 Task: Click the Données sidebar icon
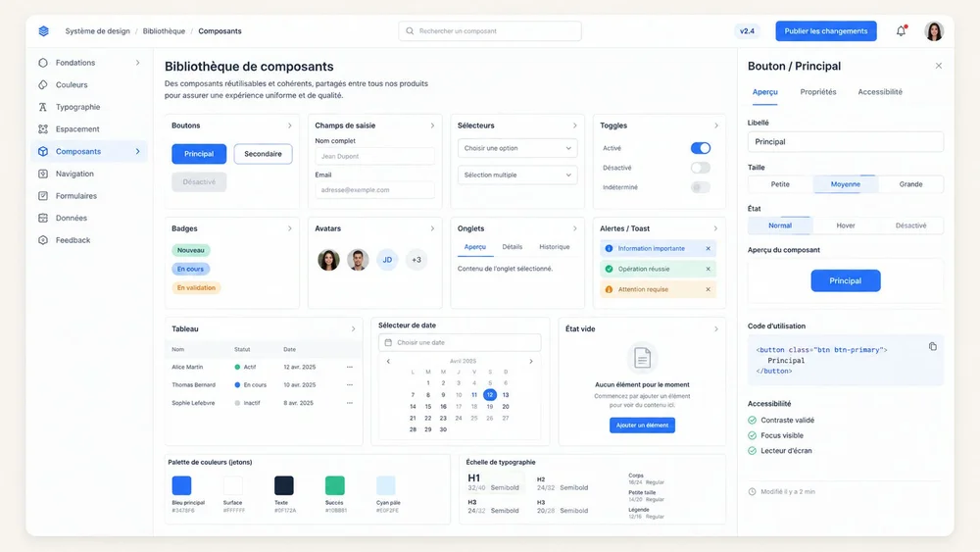coord(42,218)
